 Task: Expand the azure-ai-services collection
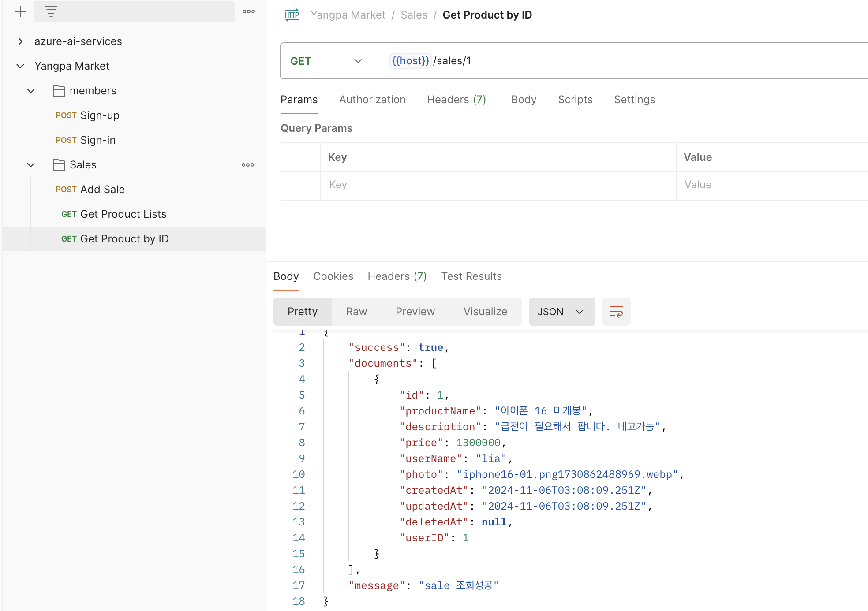[x=20, y=41]
